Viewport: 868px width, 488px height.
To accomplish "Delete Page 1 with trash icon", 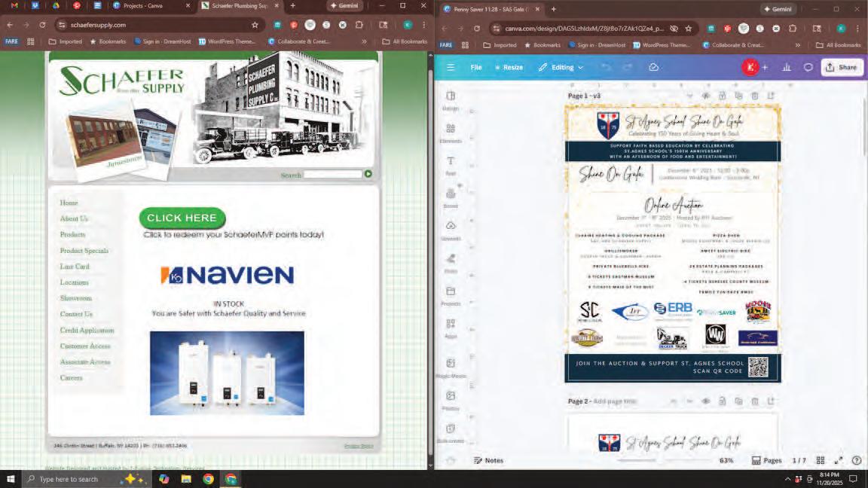I will point(754,96).
